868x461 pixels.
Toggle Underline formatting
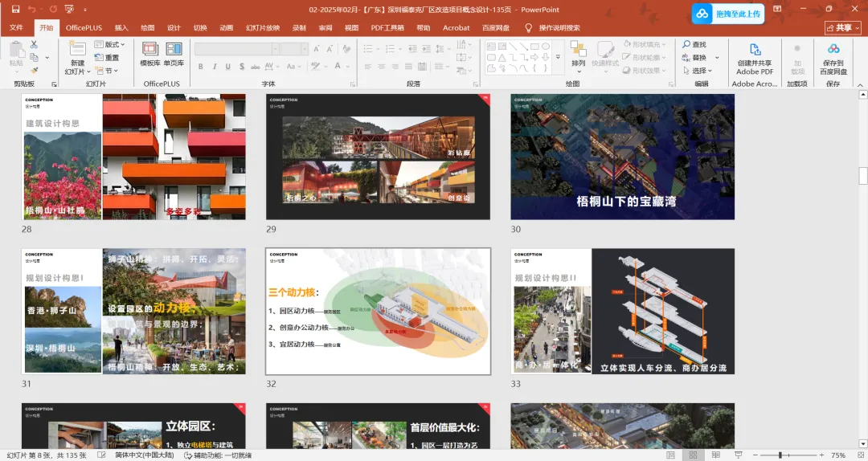coord(228,67)
